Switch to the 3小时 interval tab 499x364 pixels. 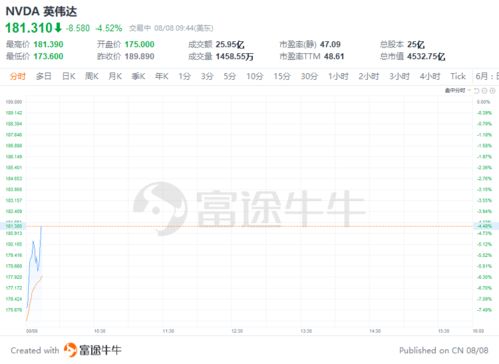point(399,76)
